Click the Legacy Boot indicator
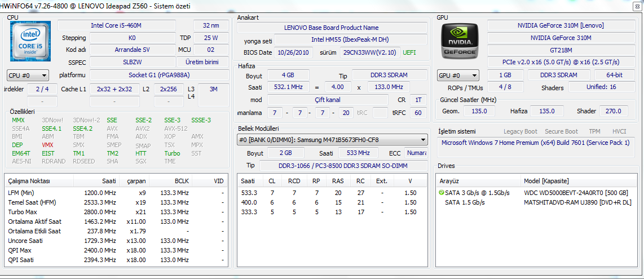 521,131
